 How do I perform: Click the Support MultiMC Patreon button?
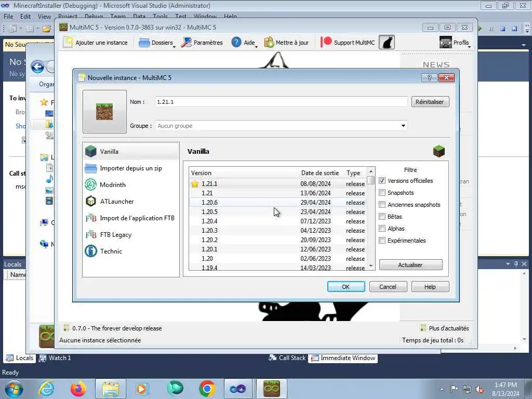(348, 43)
